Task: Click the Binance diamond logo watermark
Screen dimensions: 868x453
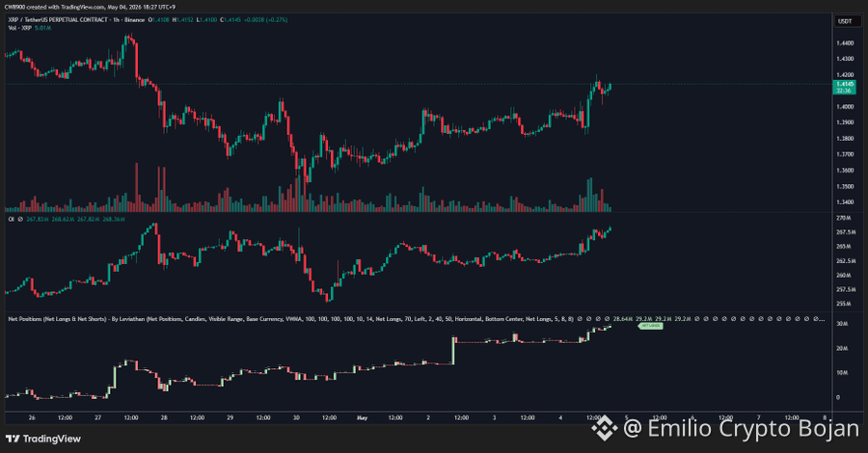Action: click(605, 428)
